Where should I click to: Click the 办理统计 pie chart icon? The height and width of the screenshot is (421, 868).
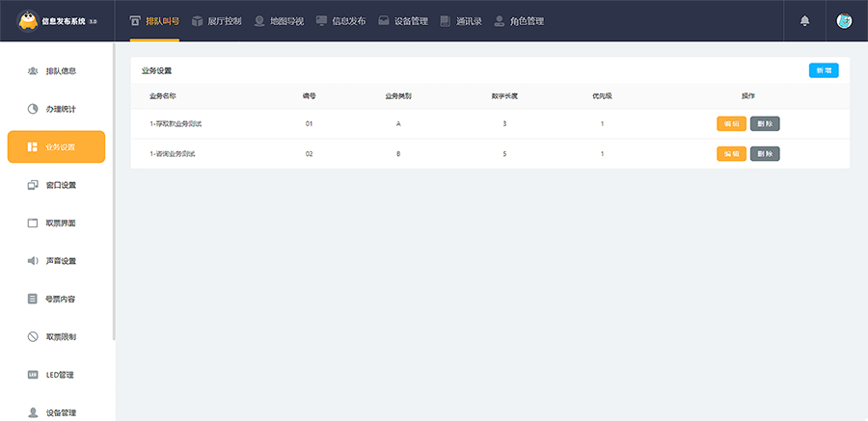click(33, 109)
